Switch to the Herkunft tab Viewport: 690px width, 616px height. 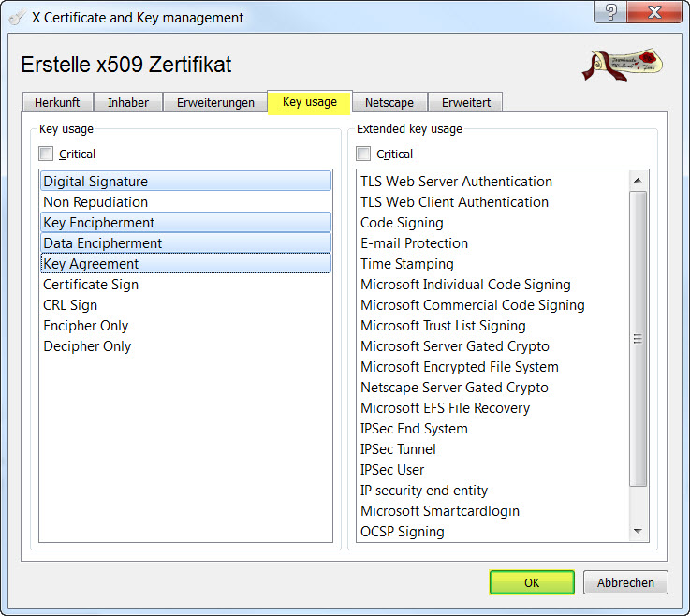[57, 103]
